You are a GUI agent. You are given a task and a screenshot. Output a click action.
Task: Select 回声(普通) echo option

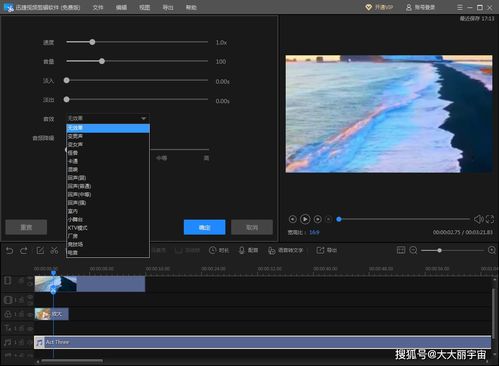click(108, 186)
